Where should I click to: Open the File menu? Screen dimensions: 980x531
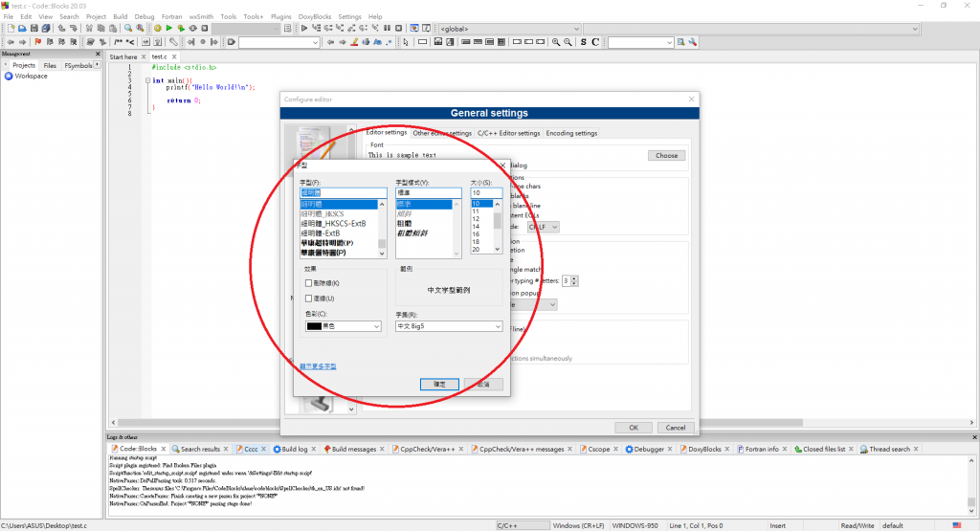tap(8, 17)
